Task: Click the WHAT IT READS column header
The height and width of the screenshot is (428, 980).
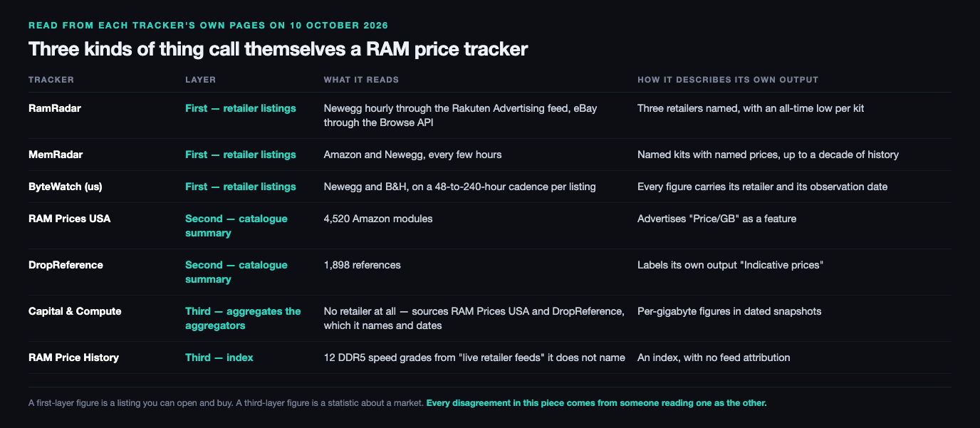Action: tap(361, 80)
